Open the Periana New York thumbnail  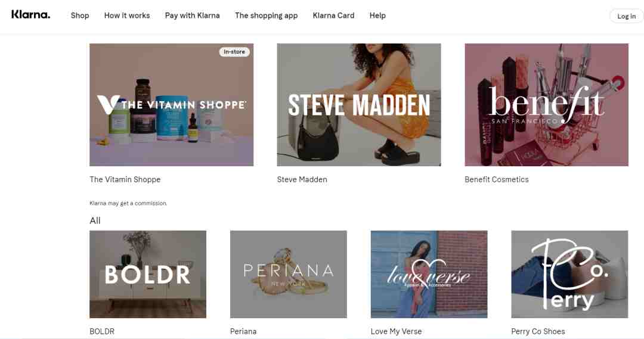pos(289,274)
